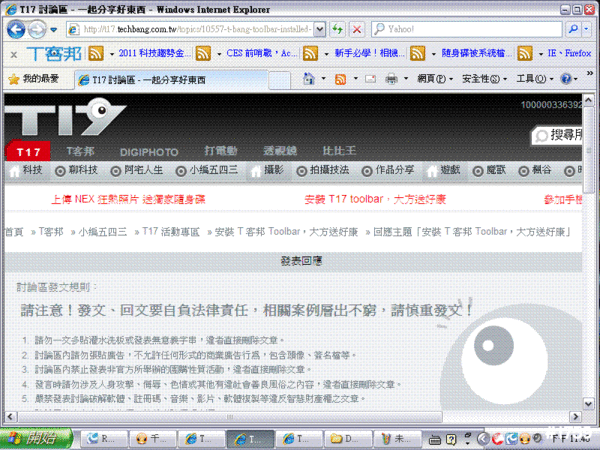
Task: Select the T17 討論區 browser tab
Action: pyautogui.click(x=171, y=80)
